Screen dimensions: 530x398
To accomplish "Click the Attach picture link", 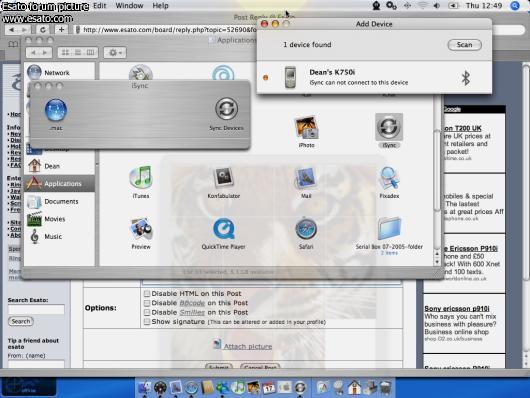I will point(248,347).
